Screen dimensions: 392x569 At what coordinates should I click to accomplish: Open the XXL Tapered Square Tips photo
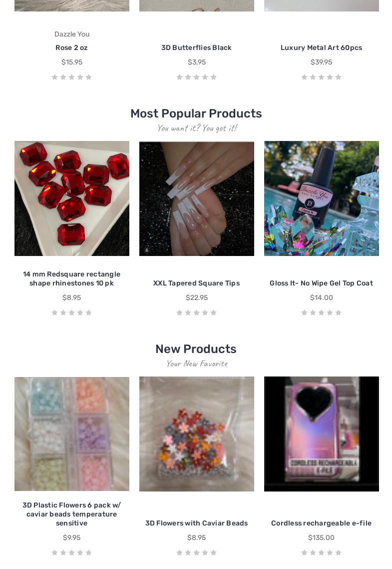(197, 198)
